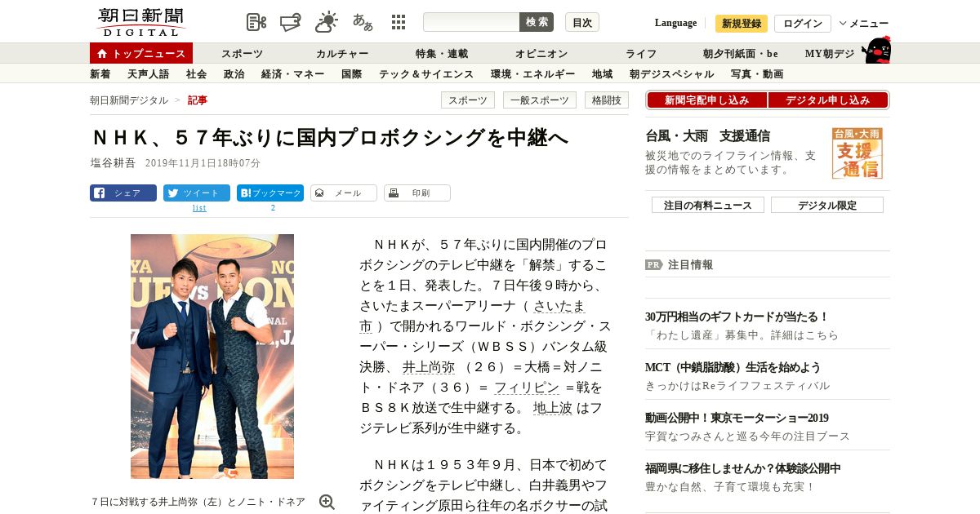This screenshot has width=980, height=514.
Task: Open the grid apps menu icon
Action: [399, 22]
